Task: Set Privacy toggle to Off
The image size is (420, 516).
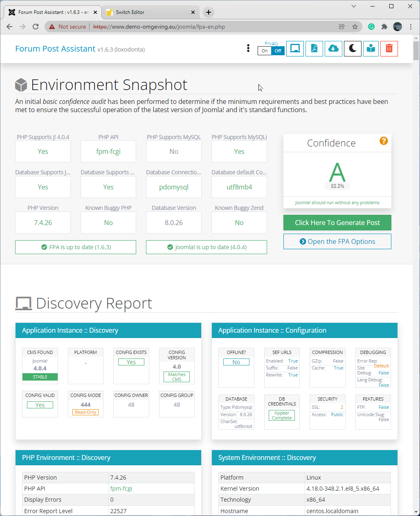Action: tap(278, 51)
